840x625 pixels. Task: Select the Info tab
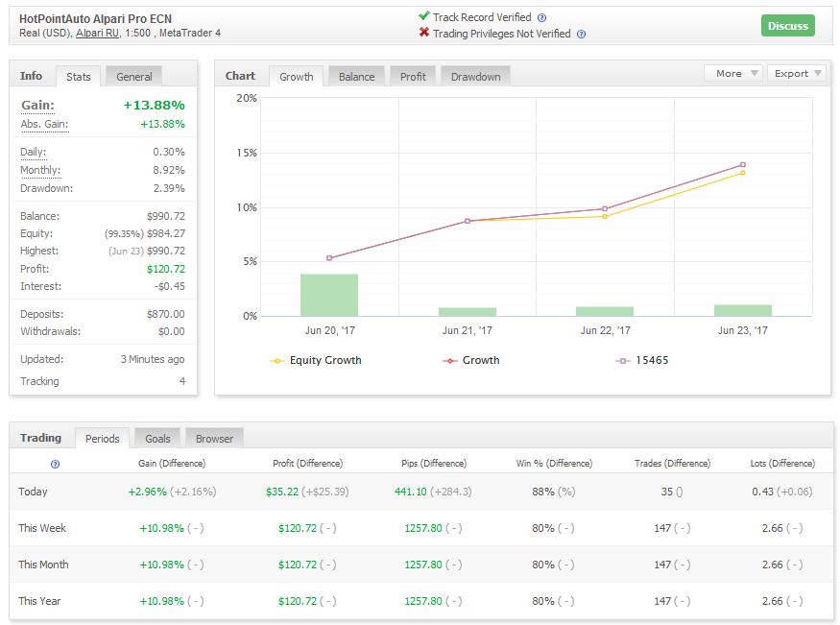[31, 76]
